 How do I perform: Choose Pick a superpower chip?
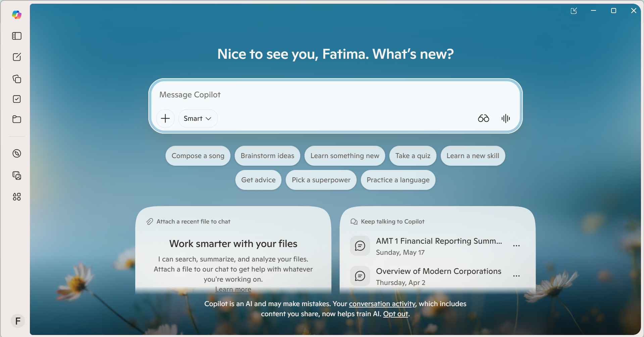(321, 180)
